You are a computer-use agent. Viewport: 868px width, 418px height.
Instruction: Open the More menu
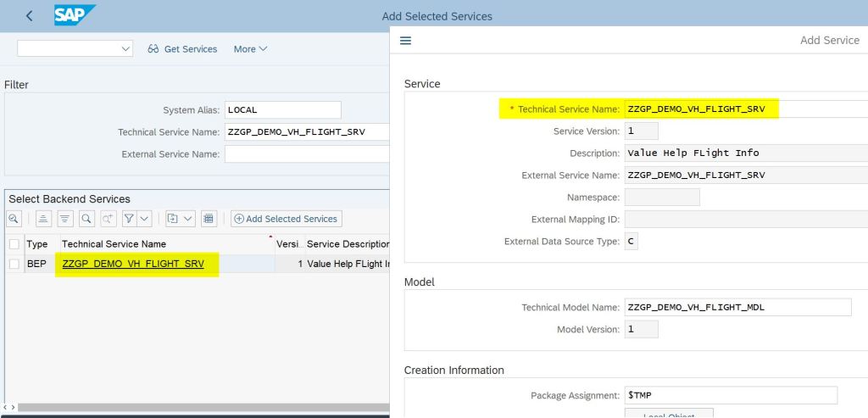250,49
